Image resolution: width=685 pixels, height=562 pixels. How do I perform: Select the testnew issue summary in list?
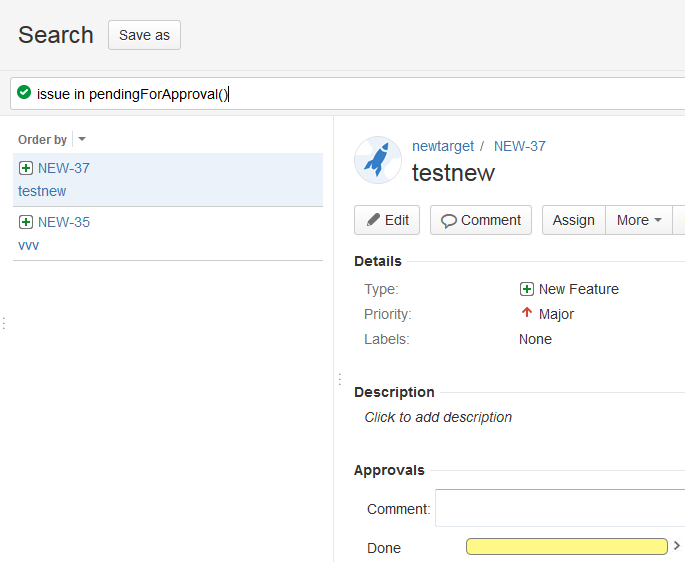point(42,191)
